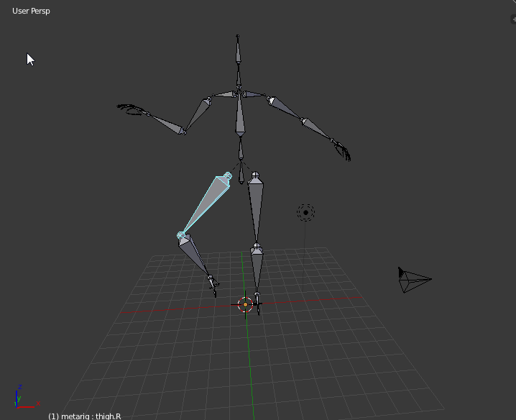Select forearm bone leading to lowered hand
The image size is (516, 420).
(x=318, y=129)
